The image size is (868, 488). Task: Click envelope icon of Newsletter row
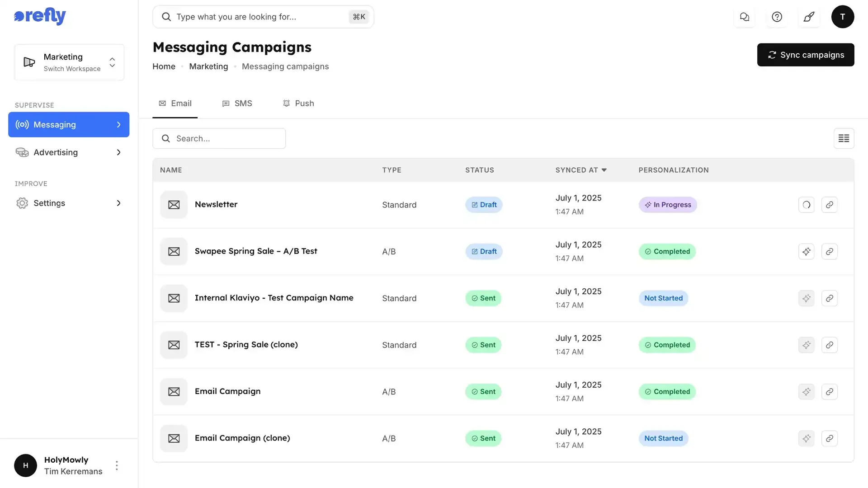[174, 205]
